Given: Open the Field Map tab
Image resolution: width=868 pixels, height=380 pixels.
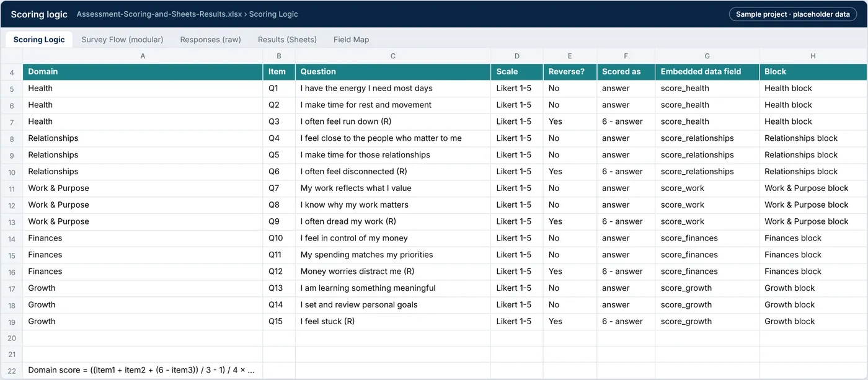Looking at the screenshot, I should [351, 39].
